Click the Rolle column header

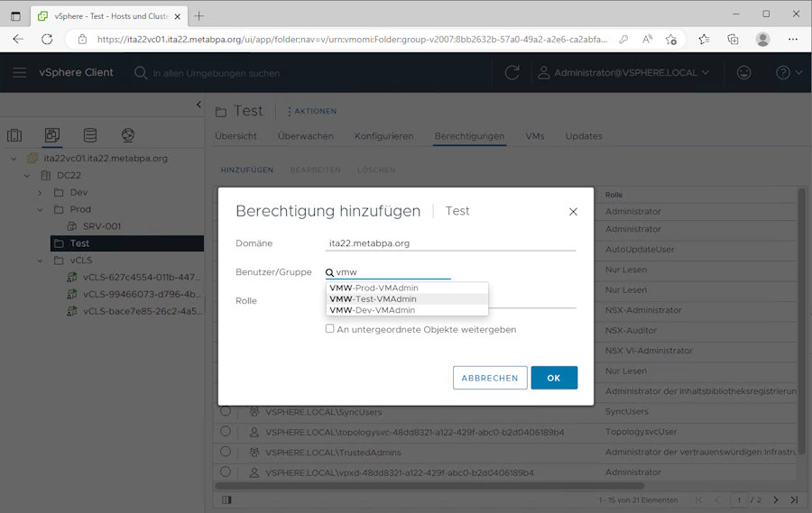pos(614,195)
